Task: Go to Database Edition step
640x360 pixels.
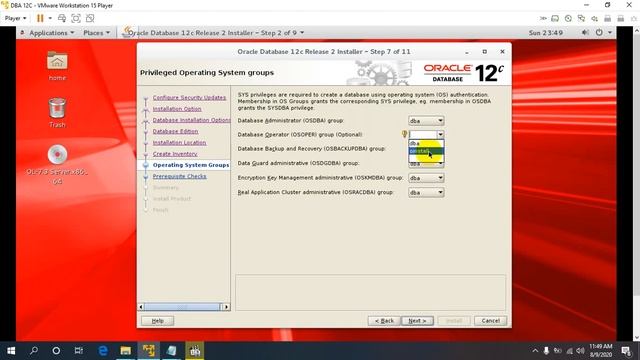Action: (x=175, y=131)
